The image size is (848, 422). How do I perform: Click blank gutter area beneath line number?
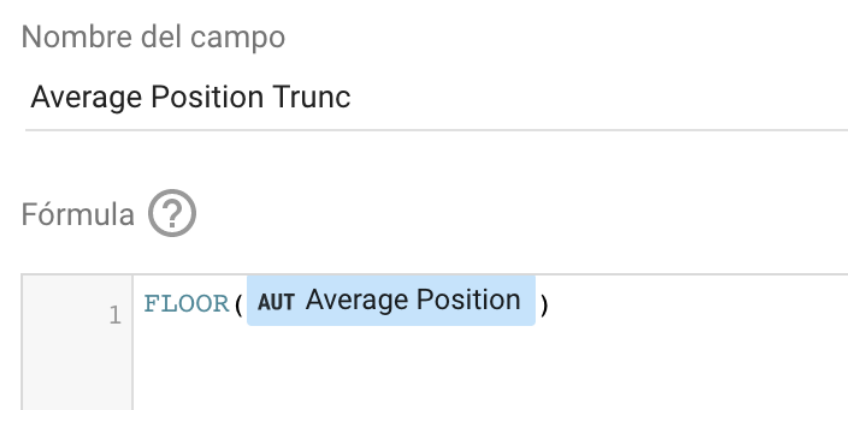77,371
